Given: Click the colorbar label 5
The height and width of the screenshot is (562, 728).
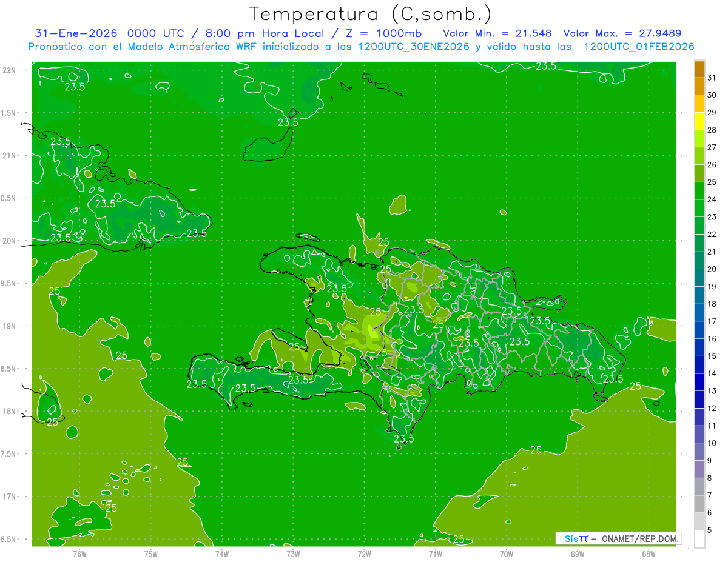Looking at the screenshot, I should pyautogui.click(x=709, y=530).
